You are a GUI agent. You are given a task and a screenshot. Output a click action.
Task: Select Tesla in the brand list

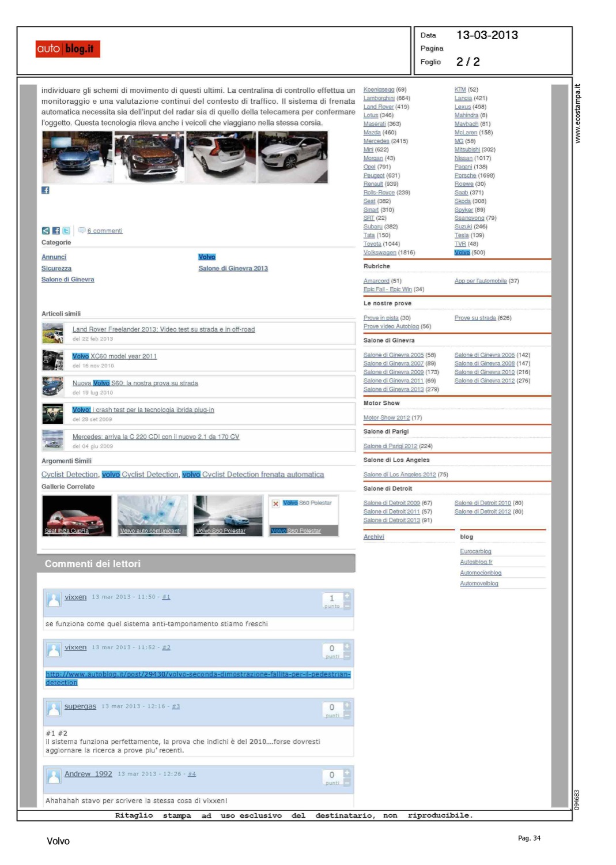[x=461, y=235]
